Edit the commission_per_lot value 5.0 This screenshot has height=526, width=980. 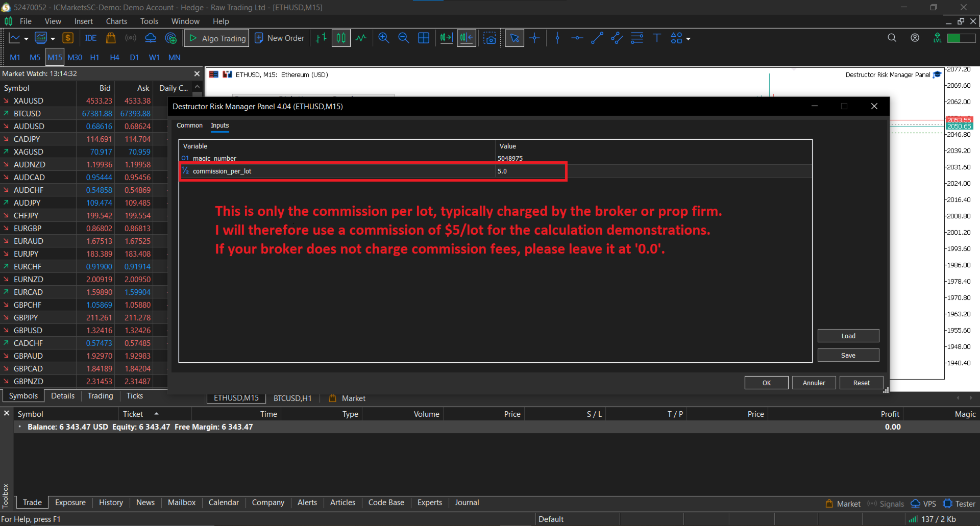click(x=653, y=171)
